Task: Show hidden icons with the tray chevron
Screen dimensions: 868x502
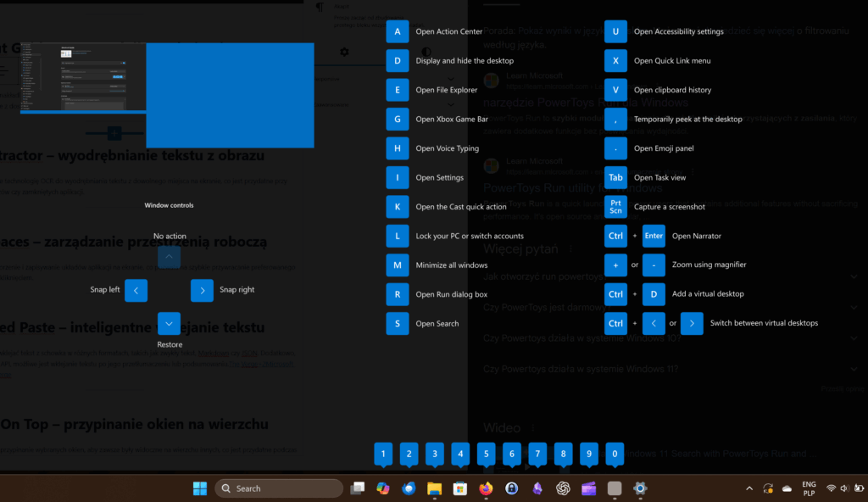Action: click(x=748, y=488)
